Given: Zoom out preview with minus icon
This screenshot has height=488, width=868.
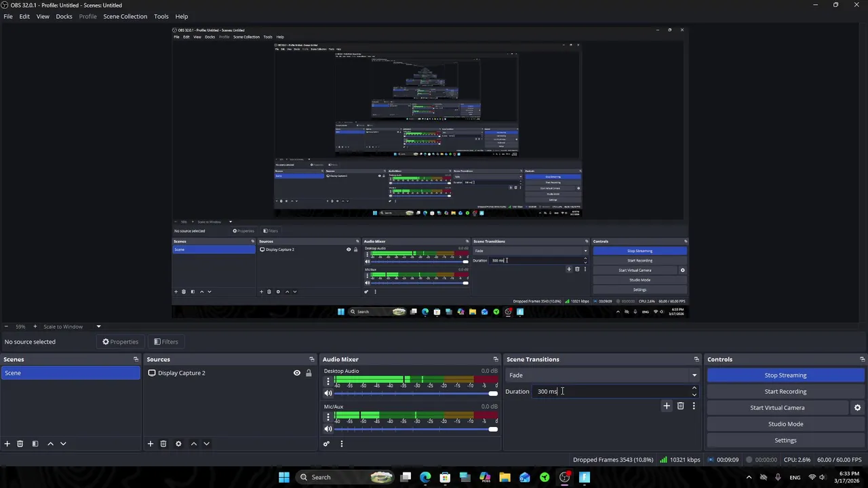Looking at the screenshot, I should [6, 327].
